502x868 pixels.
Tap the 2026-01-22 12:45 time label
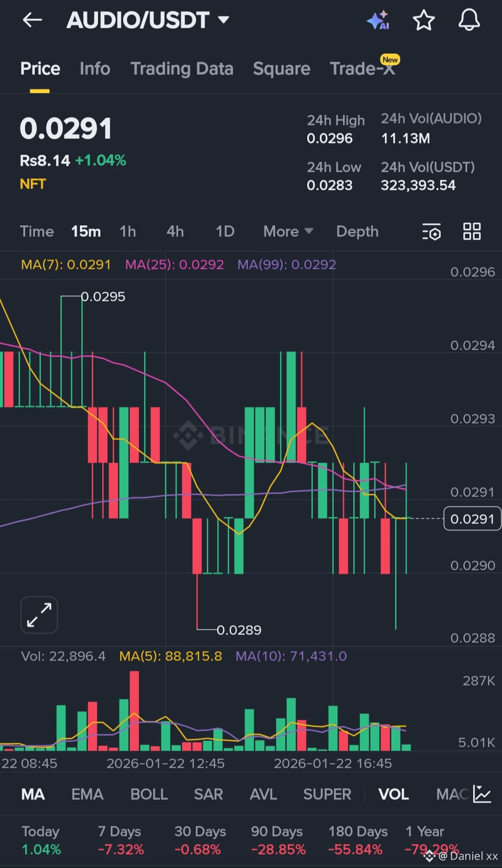(x=165, y=764)
